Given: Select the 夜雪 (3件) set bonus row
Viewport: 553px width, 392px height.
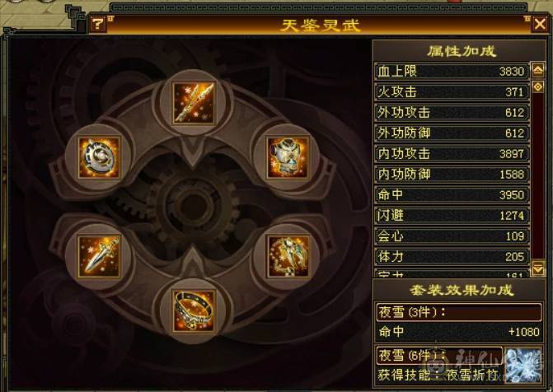Looking at the screenshot, I should [459, 312].
